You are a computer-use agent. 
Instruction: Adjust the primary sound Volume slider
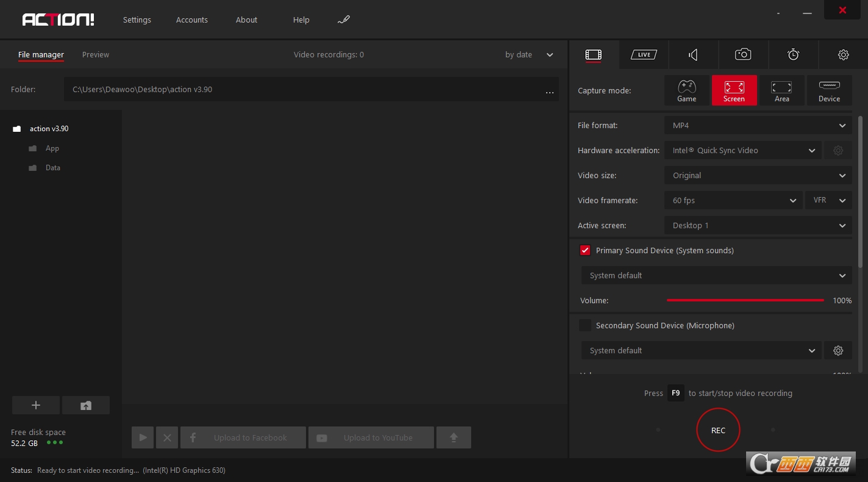[x=745, y=300]
